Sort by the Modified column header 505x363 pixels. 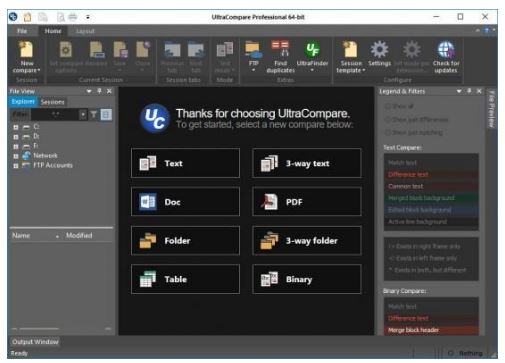coord(79,235)
